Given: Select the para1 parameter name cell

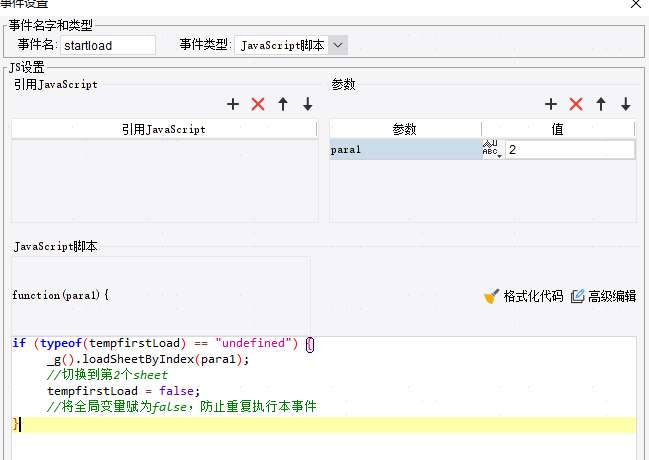Looking at the screenshot, I should [406, 149].
